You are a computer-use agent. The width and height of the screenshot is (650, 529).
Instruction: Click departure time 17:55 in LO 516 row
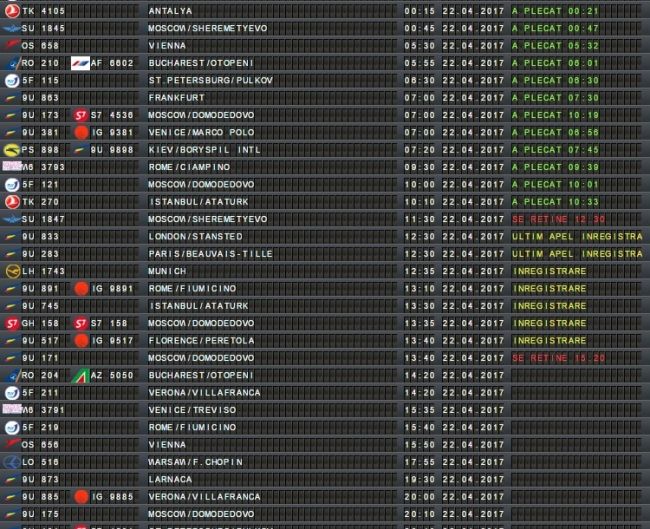pos(420,462)
